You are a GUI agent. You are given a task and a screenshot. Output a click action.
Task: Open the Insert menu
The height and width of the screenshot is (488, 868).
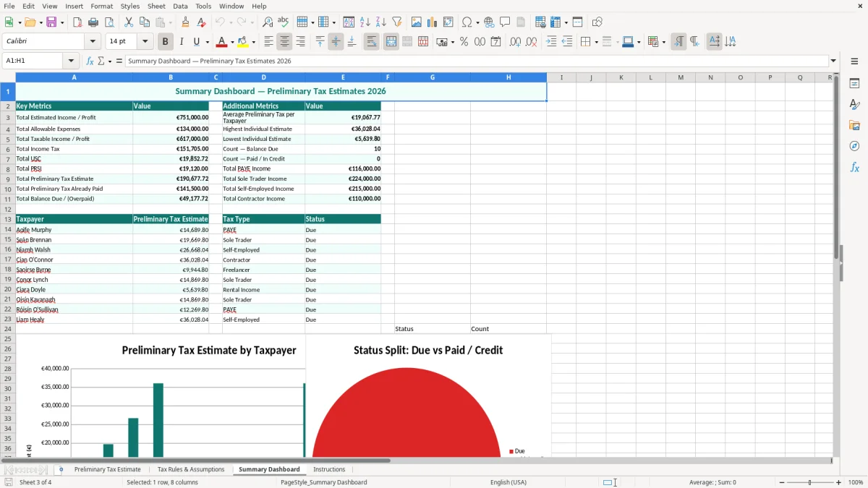pos(75,6)
